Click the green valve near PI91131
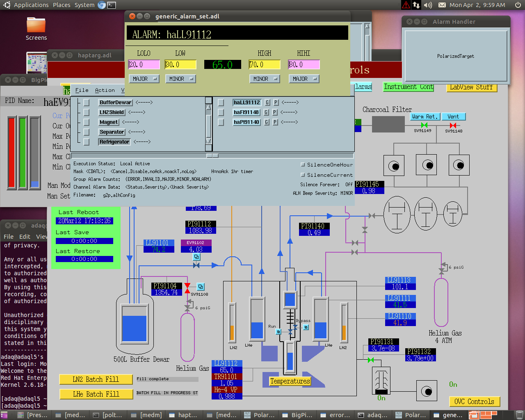The height and width of the screenshot is (420, 525). click(x=371, y=360)
